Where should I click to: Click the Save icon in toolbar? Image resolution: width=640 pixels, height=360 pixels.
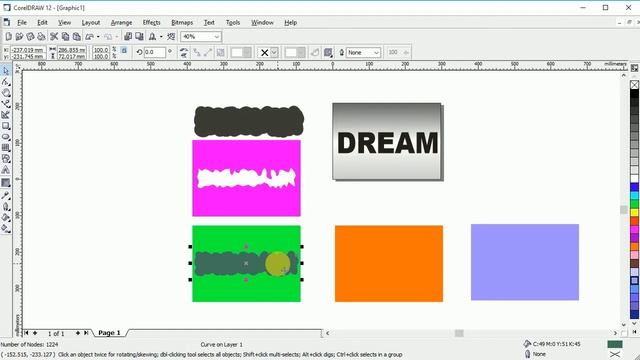[x=30, y=37]
